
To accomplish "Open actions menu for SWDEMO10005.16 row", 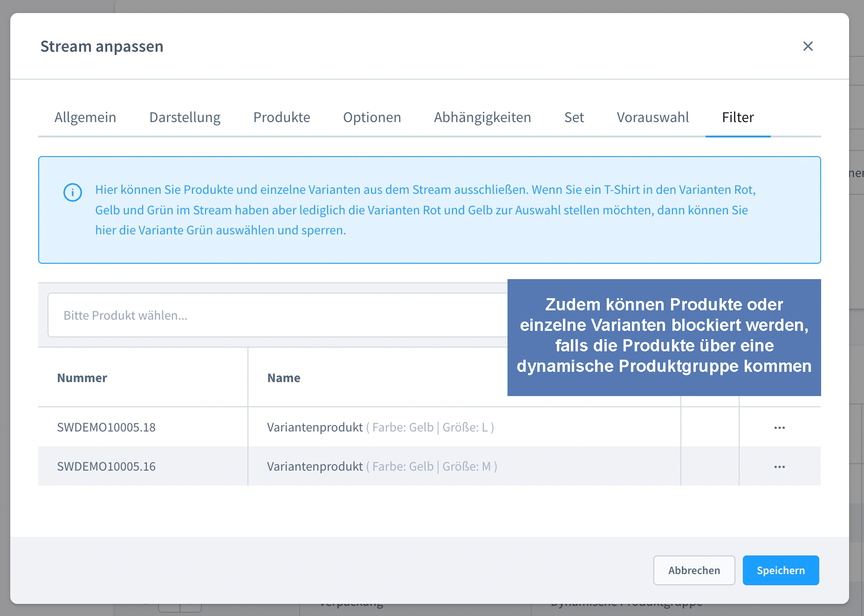I will click(779, 466).
